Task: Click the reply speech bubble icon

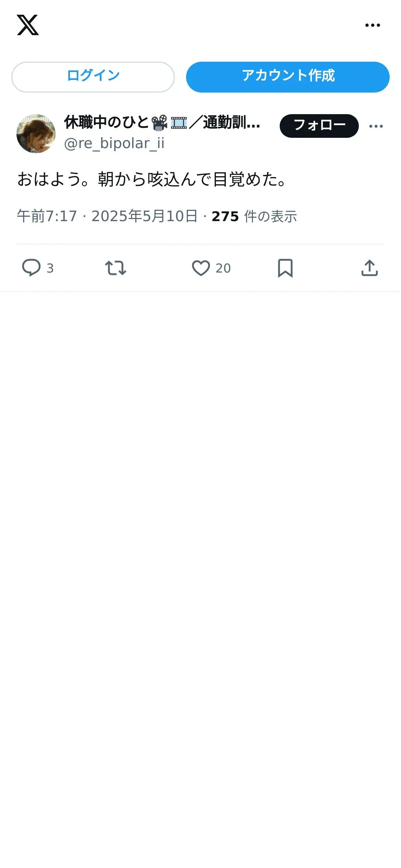Action: tap(31, 268)
